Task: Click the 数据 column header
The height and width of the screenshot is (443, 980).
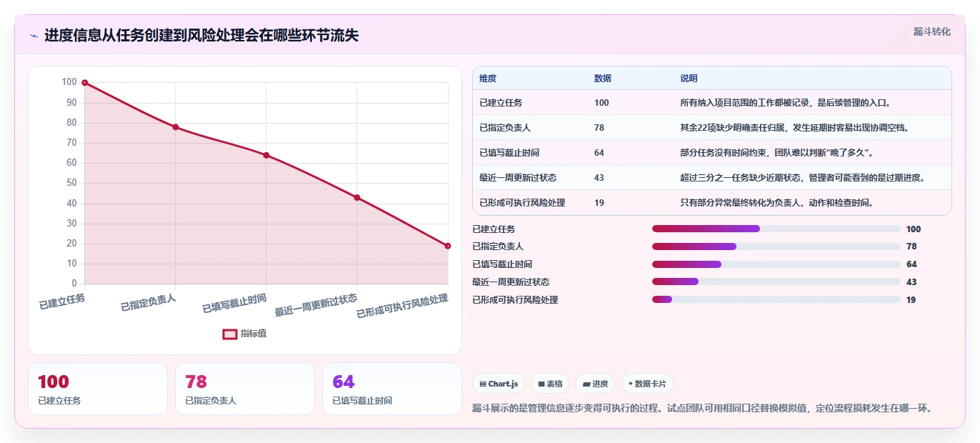Action: click(x=602, y=79)
